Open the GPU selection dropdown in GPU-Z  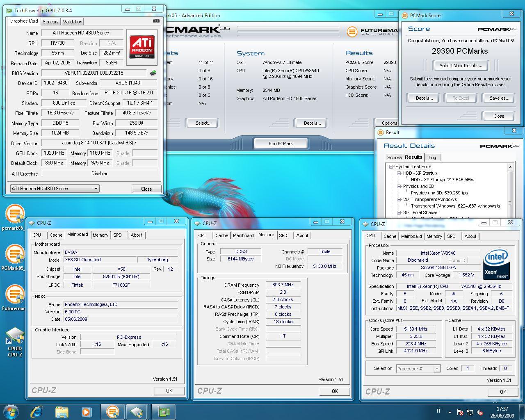pyautogui.click(x=55, y=189)
